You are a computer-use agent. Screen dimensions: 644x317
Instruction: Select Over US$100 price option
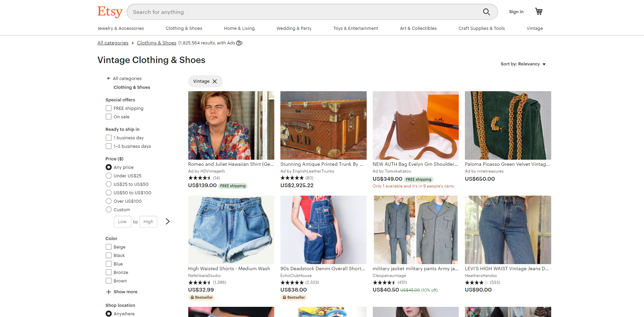point(109,201)
